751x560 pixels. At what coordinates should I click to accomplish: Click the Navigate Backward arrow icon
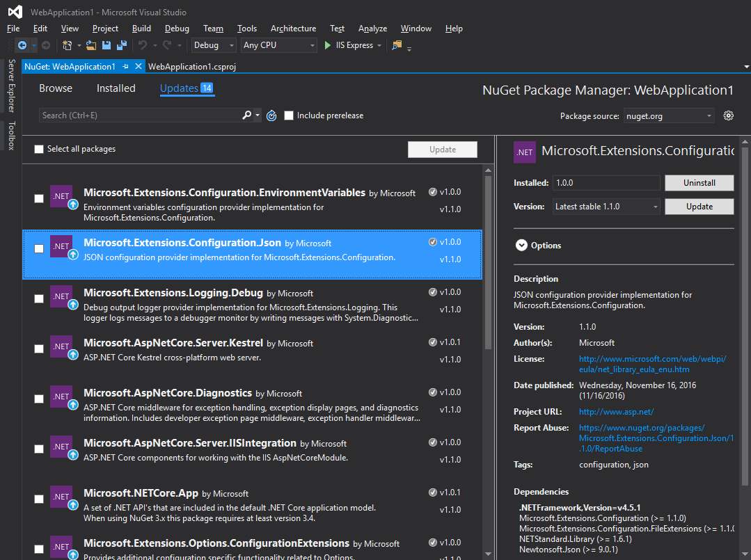[21, 45]
